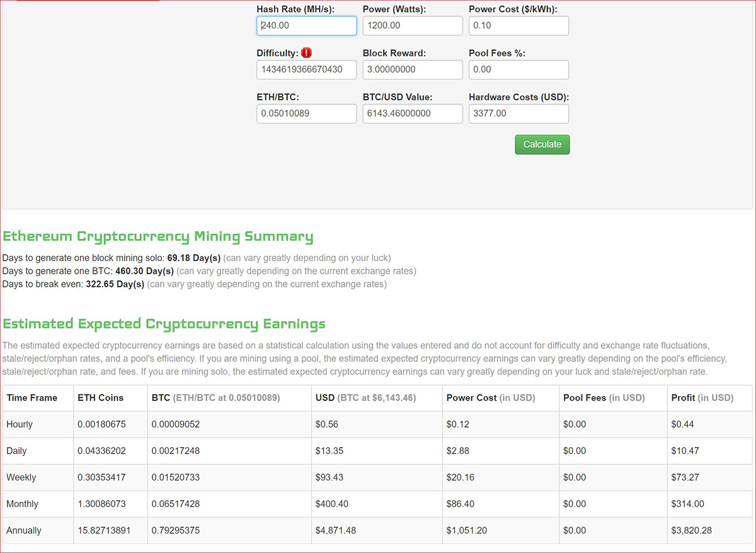The width and height of the screenshot is (756, 553).
Task: Click the Hourly row label
Action: click(x=20, y=424)
